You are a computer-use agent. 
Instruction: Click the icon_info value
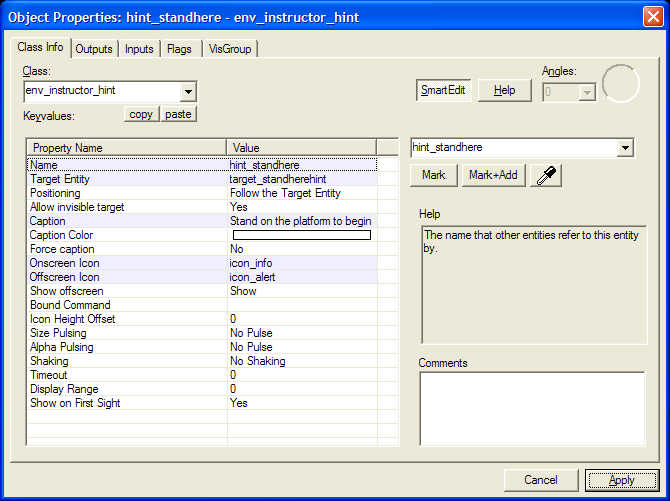[250, 263]
